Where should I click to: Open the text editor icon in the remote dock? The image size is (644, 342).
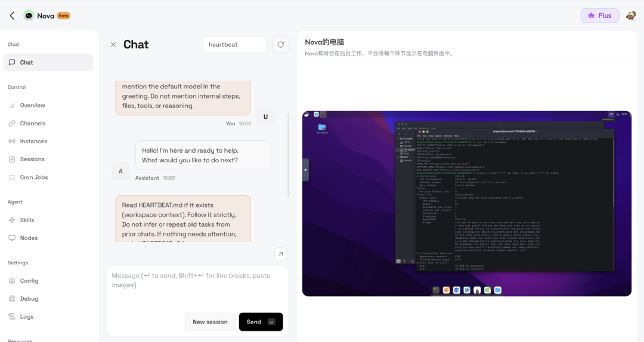[467, 290]
